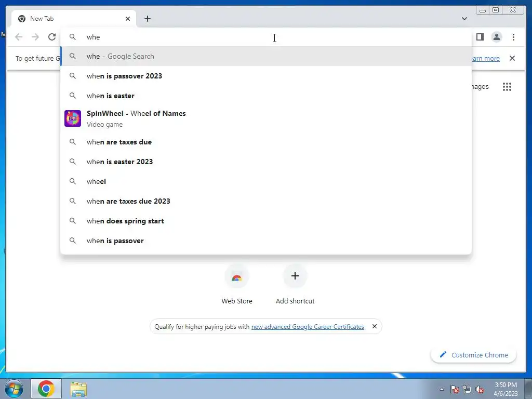Click the browser back arrow

tap(19, 37)
